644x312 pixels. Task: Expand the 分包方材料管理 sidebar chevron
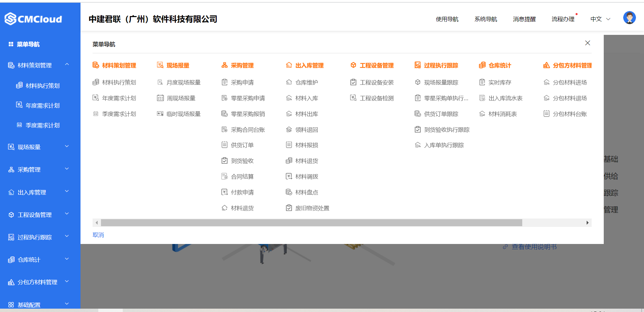pos(67,281)
